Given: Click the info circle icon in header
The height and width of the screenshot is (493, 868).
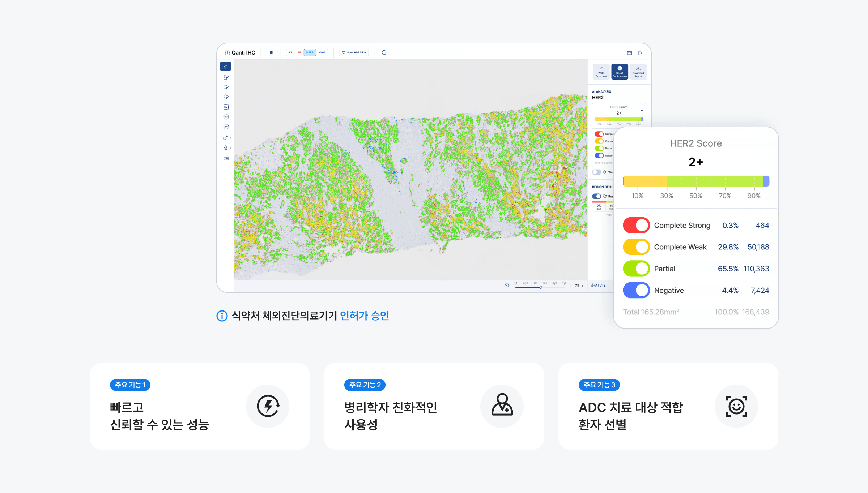Looking at the screenshot, I should [x=384, y=53].
